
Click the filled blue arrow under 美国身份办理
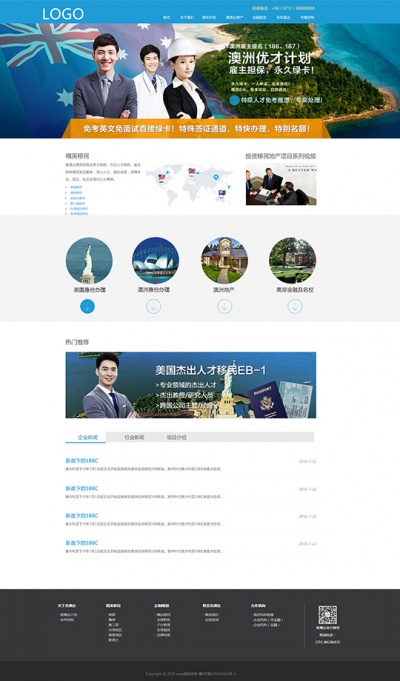pos(87,306)
